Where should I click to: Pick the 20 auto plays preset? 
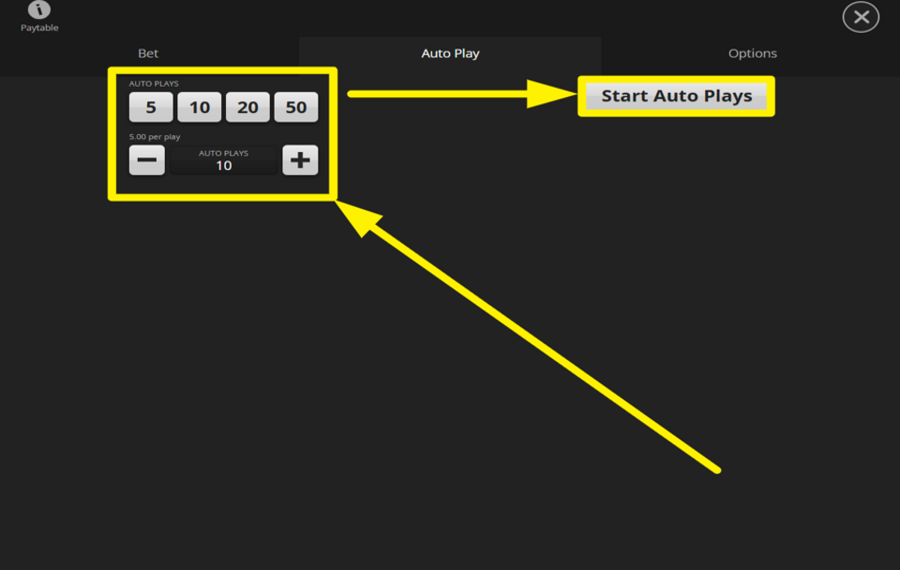(247, 107)
